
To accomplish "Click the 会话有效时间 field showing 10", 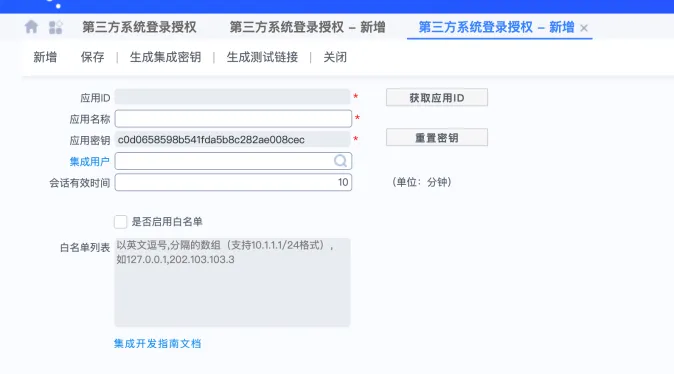I will tap(233, 182).
